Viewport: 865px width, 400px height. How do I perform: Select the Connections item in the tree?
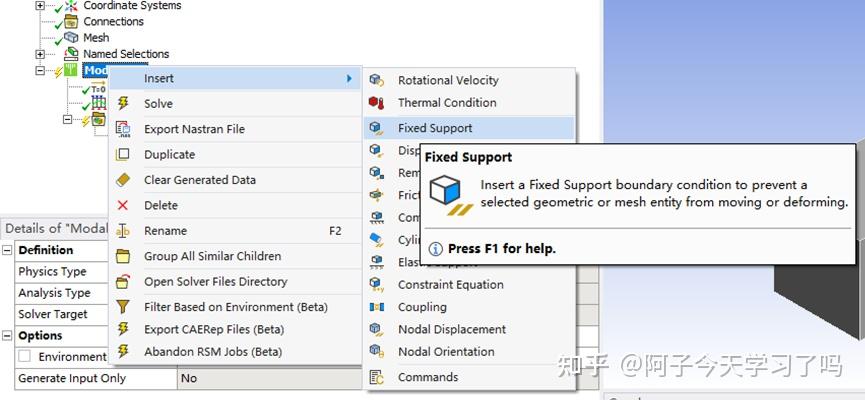[113, 22]
